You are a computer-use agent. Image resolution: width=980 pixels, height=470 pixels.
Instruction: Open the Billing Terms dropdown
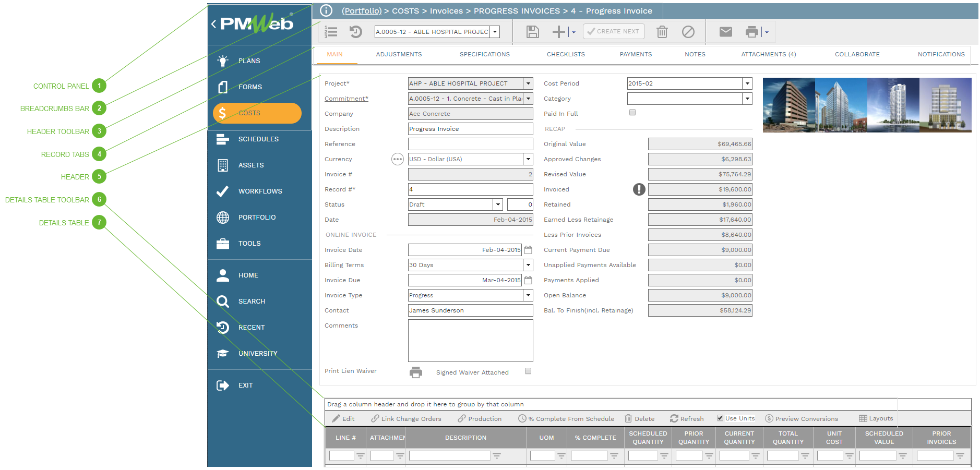point(528,264)
